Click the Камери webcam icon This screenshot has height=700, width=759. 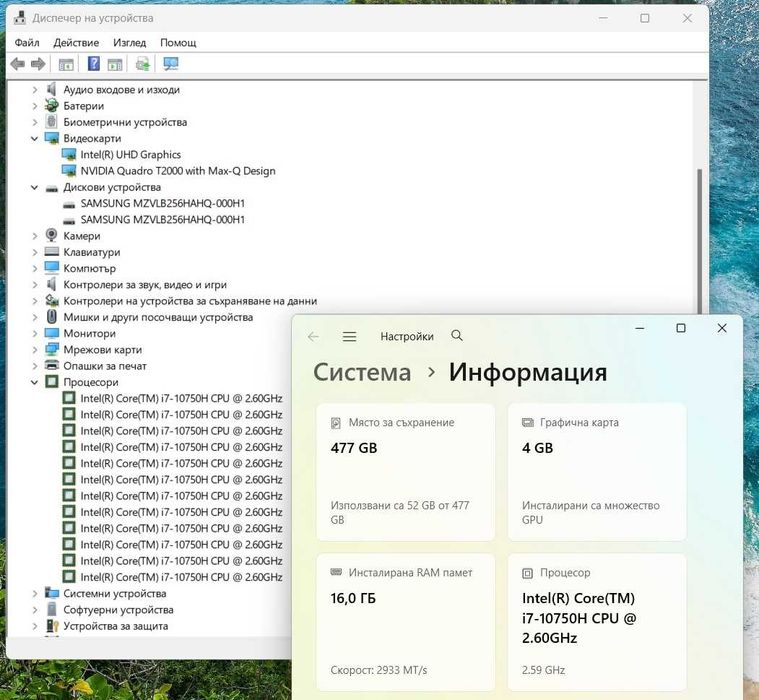pos(51,235)
